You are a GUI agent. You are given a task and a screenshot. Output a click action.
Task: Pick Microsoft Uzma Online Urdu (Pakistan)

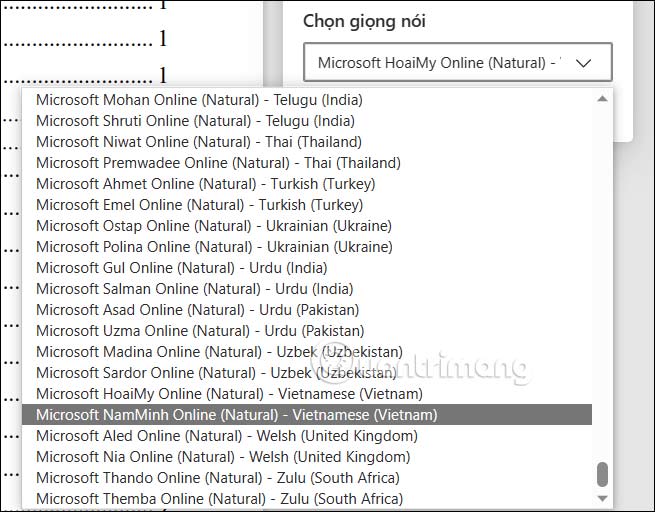(307, 330)
